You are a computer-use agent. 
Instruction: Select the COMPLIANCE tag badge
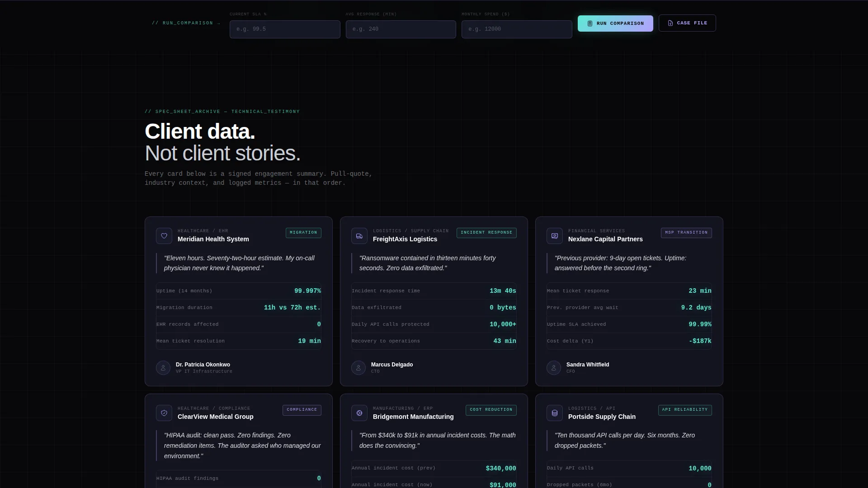point(302,410)
